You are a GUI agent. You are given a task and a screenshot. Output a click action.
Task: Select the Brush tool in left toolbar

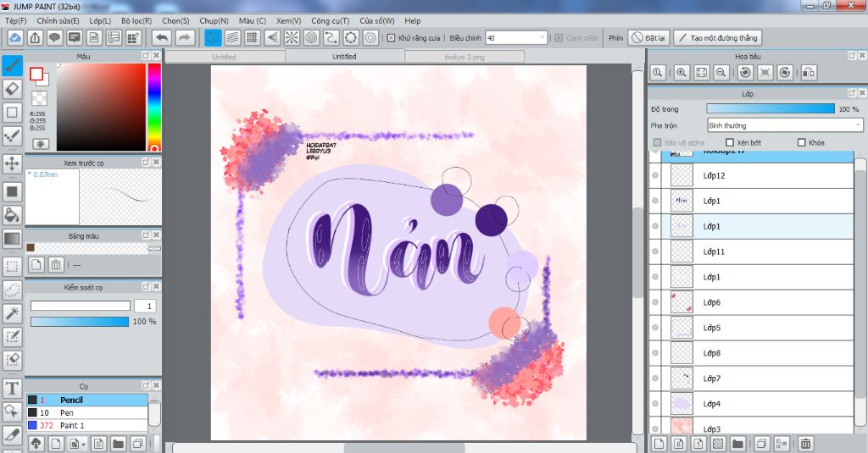[x=12, y=65]
